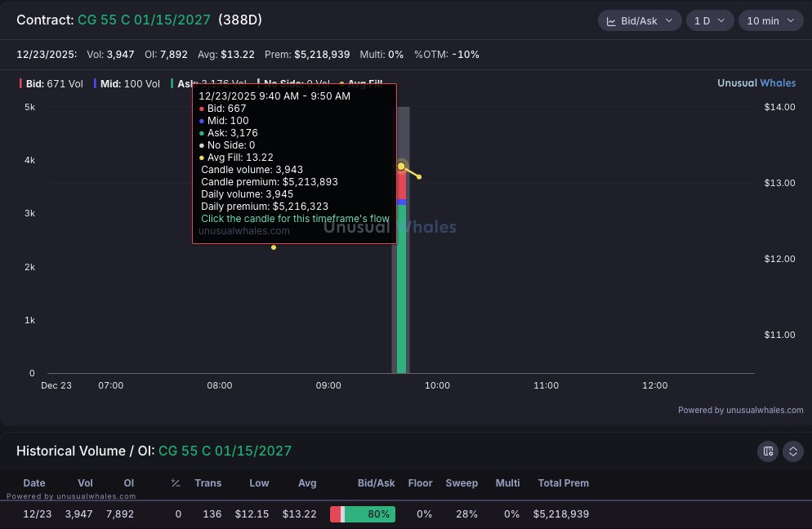Click the 136 transactions cell
The height and width of the screenshot is (529, 812).
(x=212, y=514)
